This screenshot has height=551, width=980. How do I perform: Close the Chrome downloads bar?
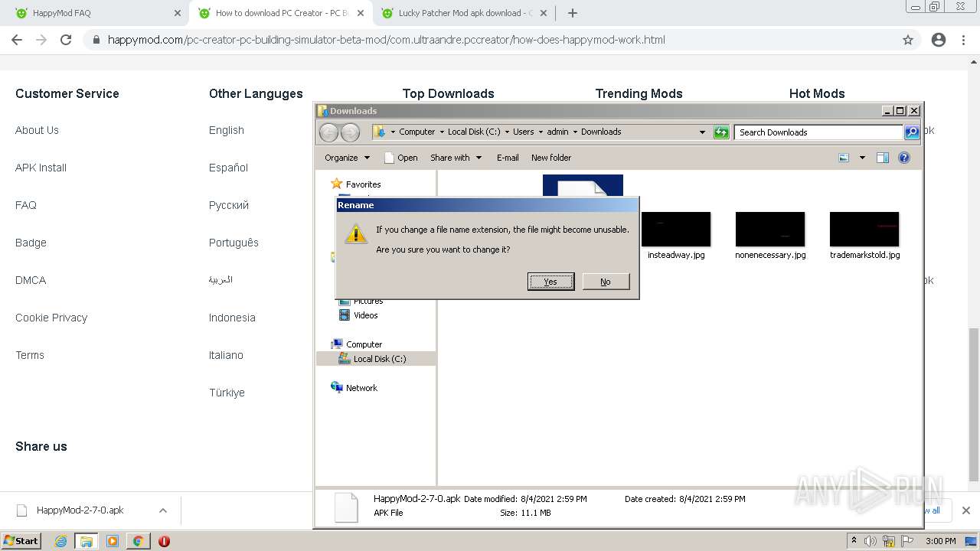point(966,510)
